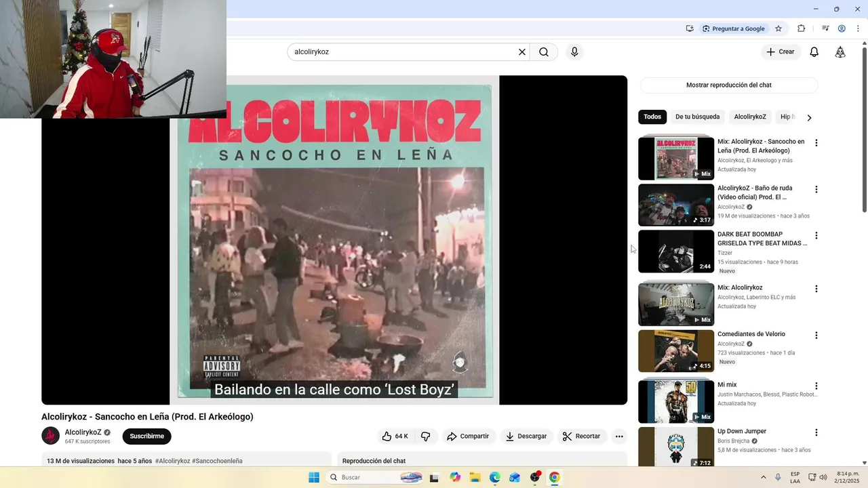The width and height of the screenshot is (868, 488).
Task: Click the #Sancochoenleña hashtag
Action: [x=217, y=461]
